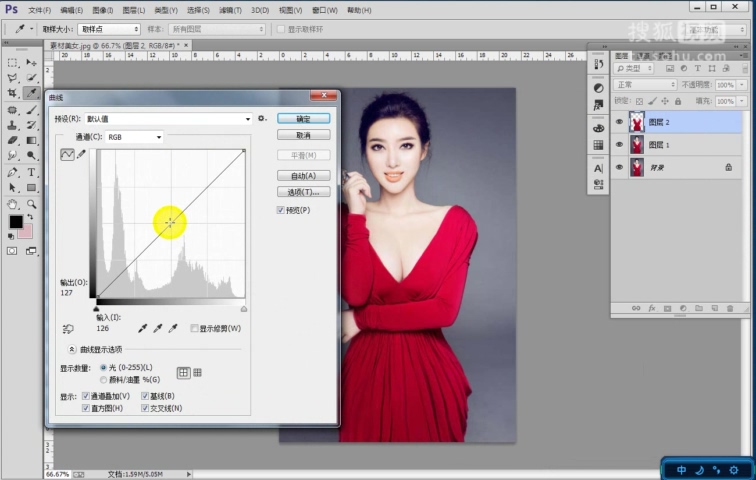Enable the 显示修剪(W) checkbox
The width and height of the screenshot is (756, 480).
tap(194, 329)
